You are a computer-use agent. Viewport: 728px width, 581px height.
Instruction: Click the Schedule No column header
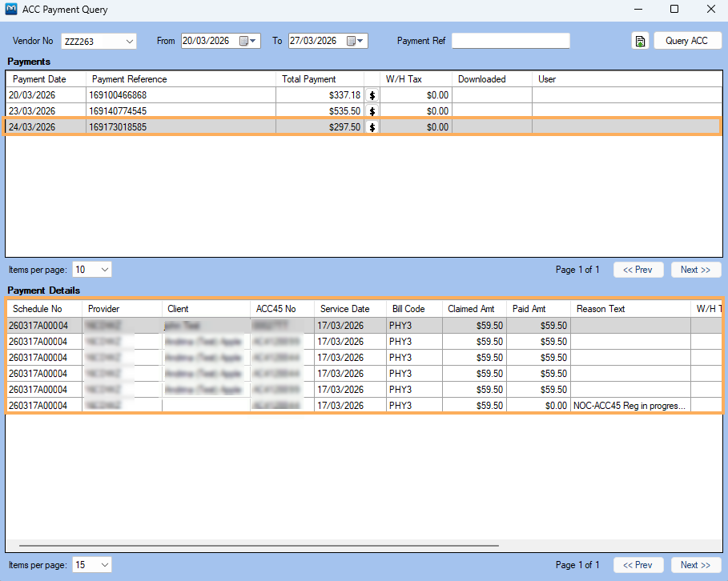(45, 309)
